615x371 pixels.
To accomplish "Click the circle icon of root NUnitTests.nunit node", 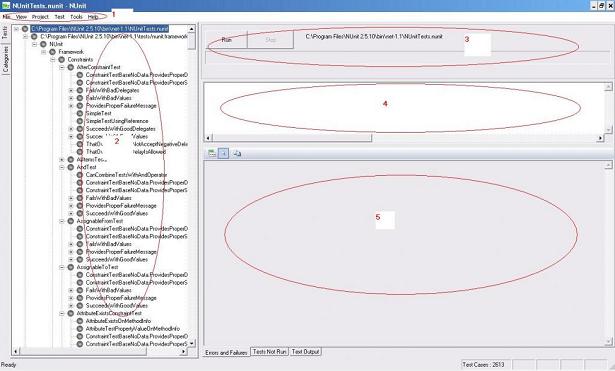I will (25, 29).
